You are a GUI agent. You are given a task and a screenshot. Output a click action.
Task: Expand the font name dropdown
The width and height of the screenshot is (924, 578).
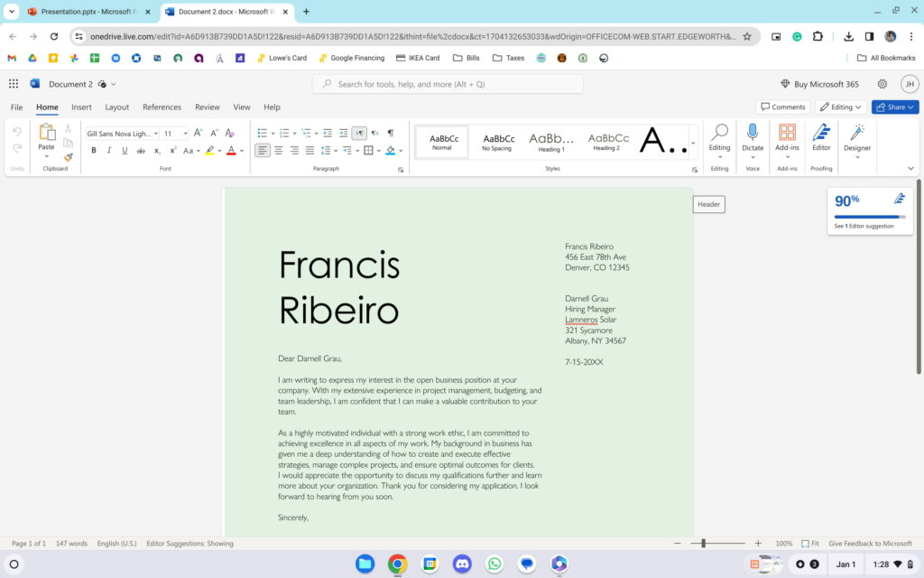point(155,134)
